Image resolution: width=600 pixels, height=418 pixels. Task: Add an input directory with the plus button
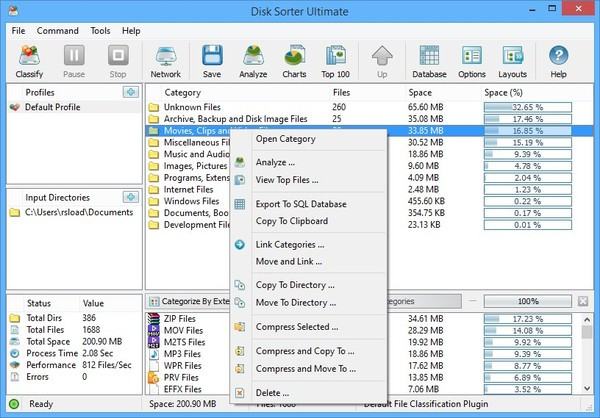[x=130, y=197]
